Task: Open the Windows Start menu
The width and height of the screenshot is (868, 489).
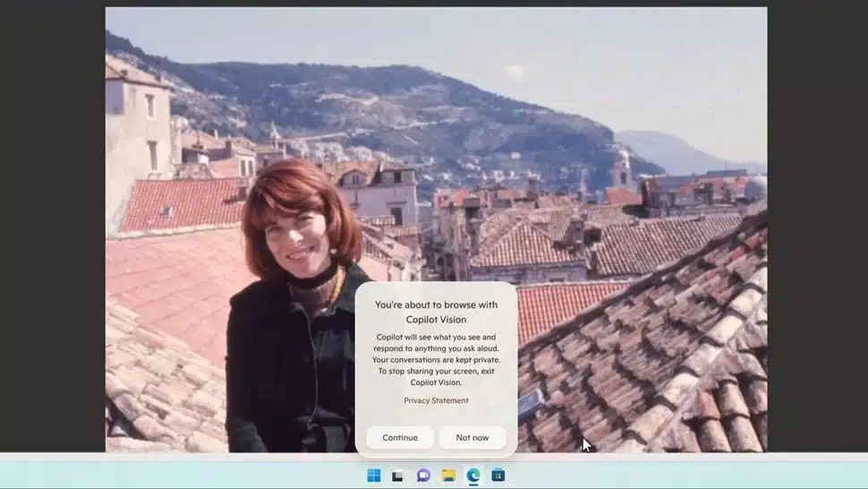Action: 374,476
